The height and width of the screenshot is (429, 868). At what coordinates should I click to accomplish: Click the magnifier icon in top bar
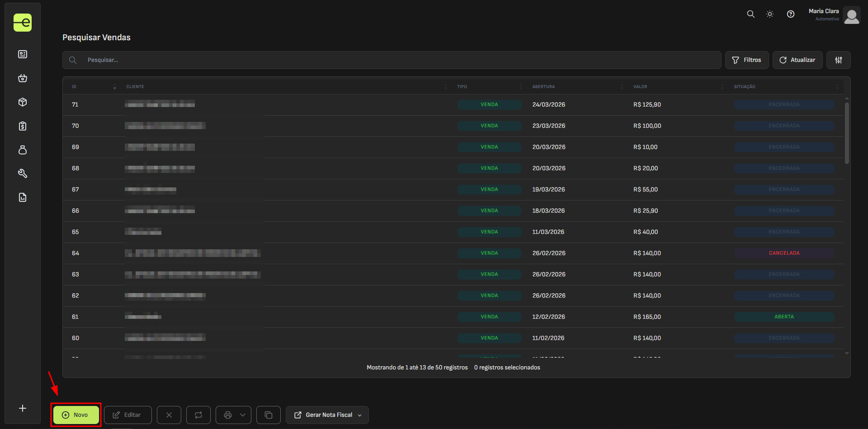[750, 14]
